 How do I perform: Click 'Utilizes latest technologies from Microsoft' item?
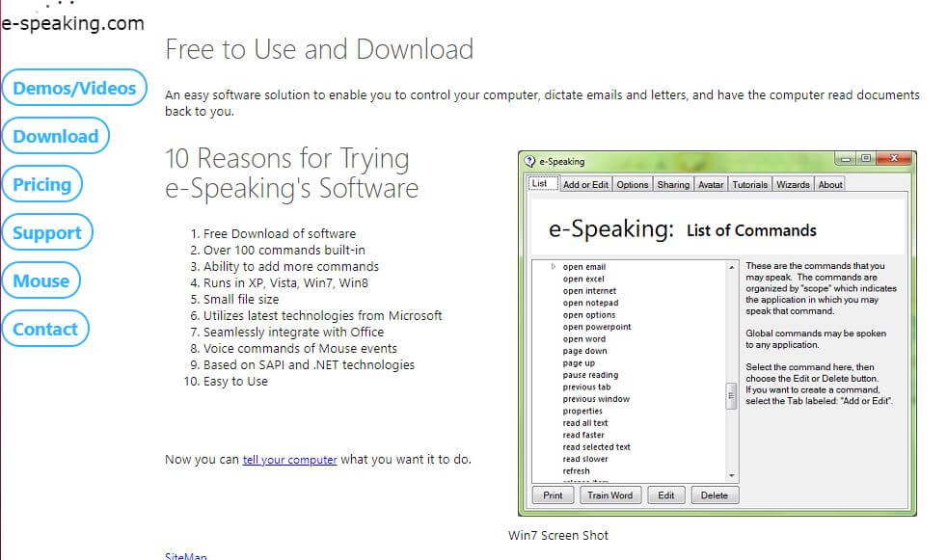click(x=322, y=315)
